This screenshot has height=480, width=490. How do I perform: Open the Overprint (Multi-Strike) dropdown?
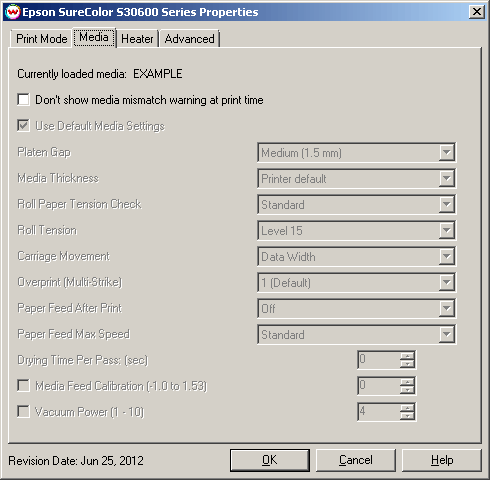pos(356,283)
